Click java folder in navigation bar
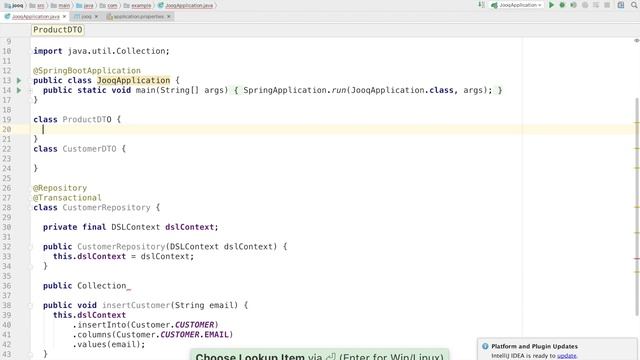The width and height of the screenshot is (640, 360). [85, 5]
